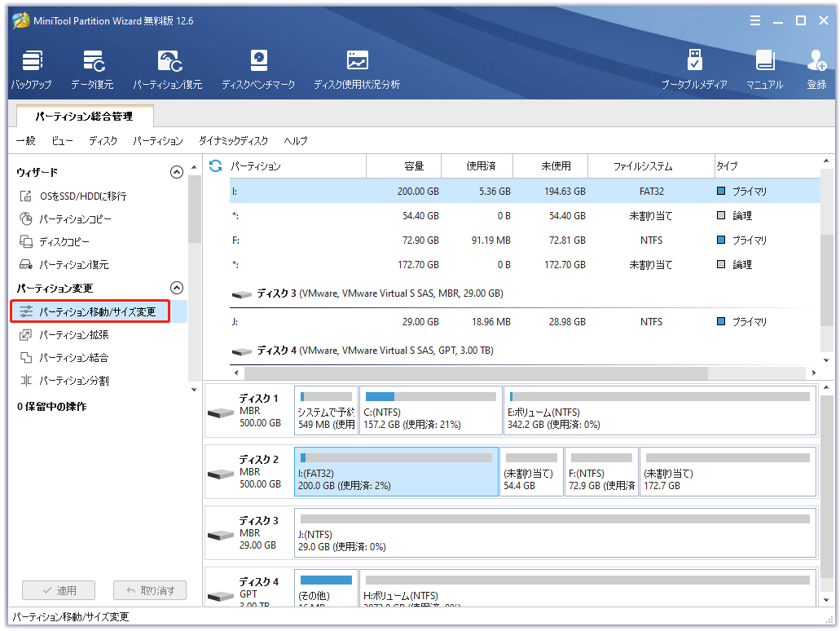
Task: Select the H:ボリューム(NTFS) block on Disk 4
Action: pos(587,589)
